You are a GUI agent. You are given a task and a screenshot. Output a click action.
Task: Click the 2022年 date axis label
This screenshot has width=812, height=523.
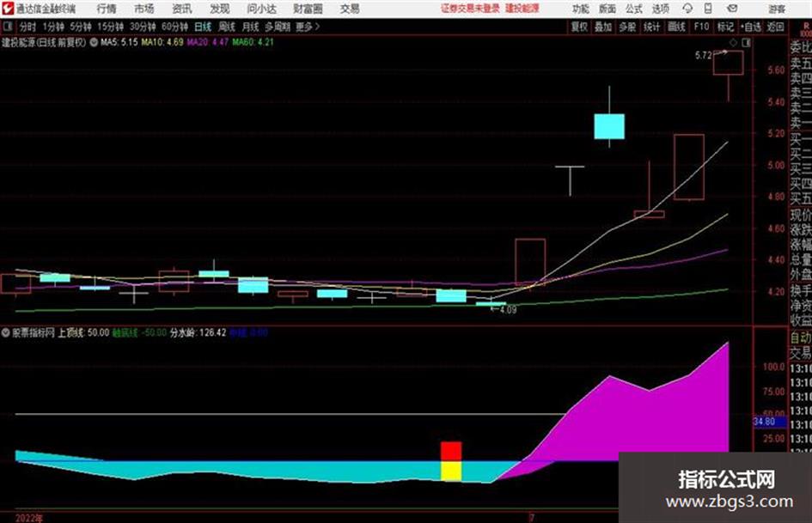29,517
